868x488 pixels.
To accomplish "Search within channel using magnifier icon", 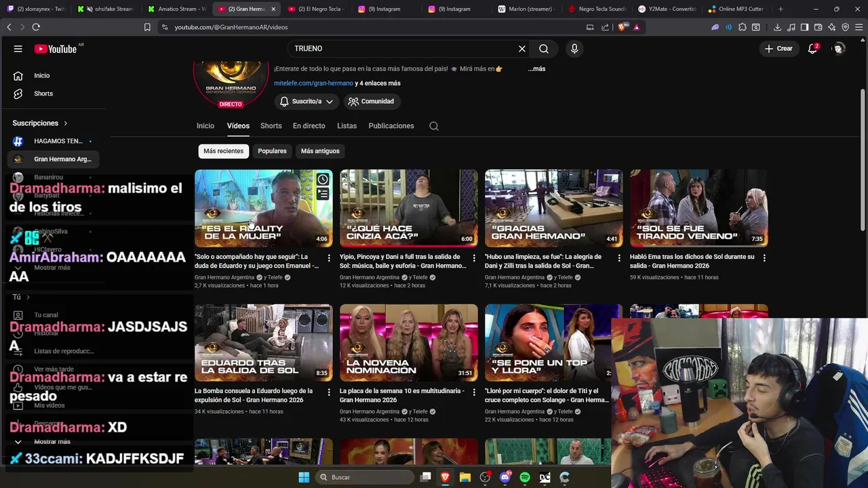I will [x=434, y=126].
